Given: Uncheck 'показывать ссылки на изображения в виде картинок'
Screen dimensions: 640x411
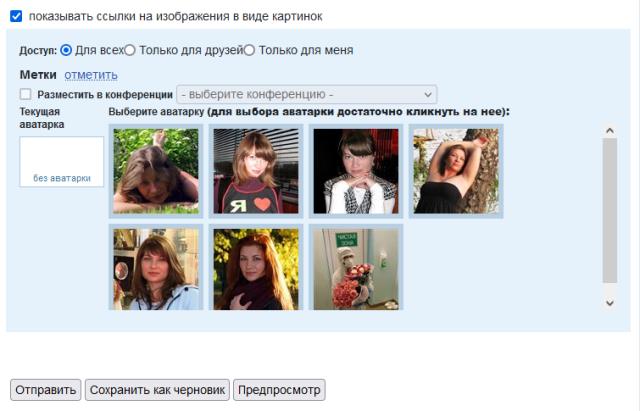Looking at the screenshot, I should tap(16, 16).
